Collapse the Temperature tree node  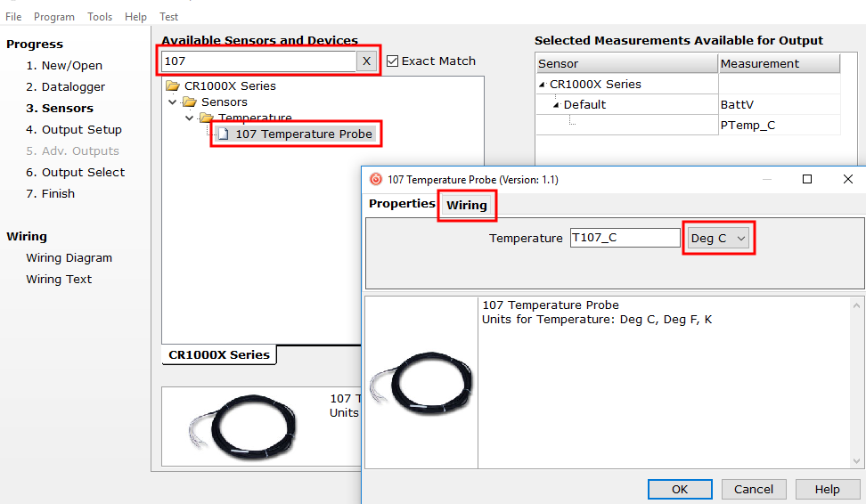[190, 118]
